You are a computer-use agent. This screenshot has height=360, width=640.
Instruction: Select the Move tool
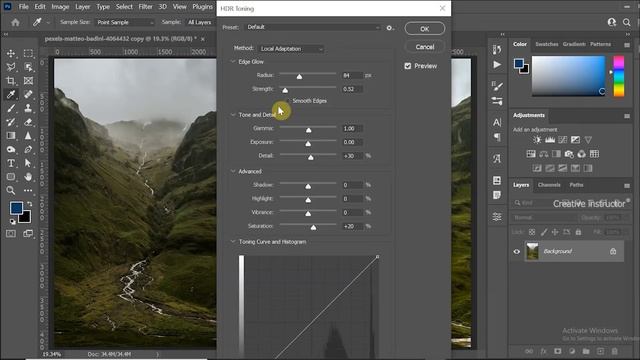pos(11,53)
